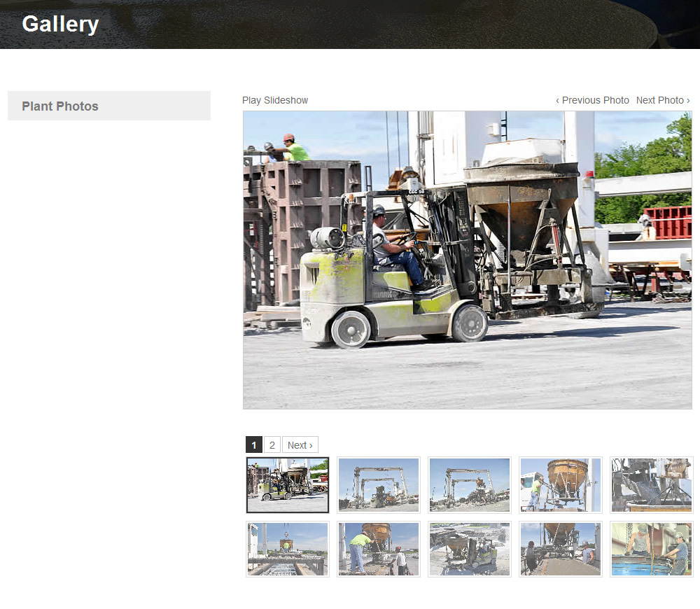Image resolution: width=700 pixels, height=609 pixels.
Task: Go to the Previous Photo
Action: click(592, 101)
